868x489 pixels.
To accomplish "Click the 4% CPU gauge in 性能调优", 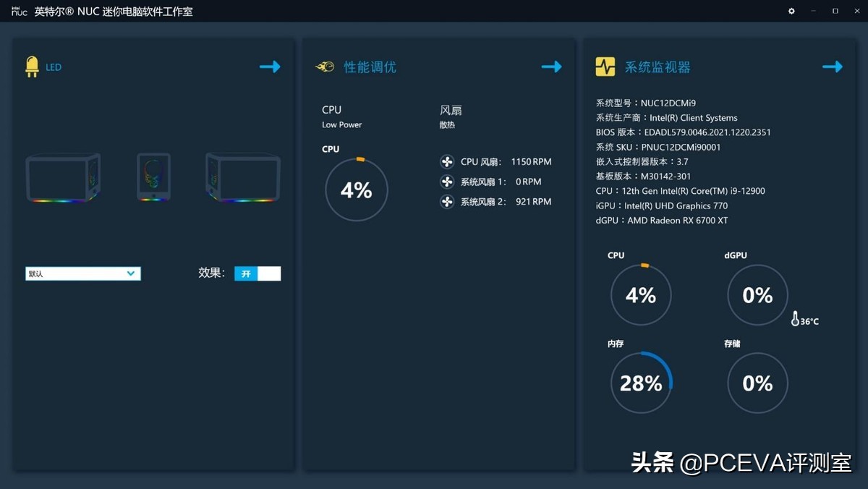I will 357,190.
